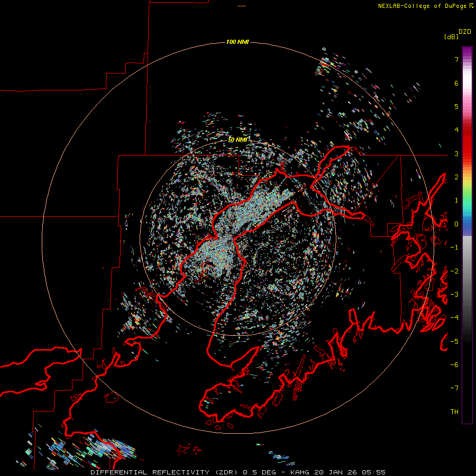
Task: Click the -2 value on color scale
Action: tap(454, 271)
